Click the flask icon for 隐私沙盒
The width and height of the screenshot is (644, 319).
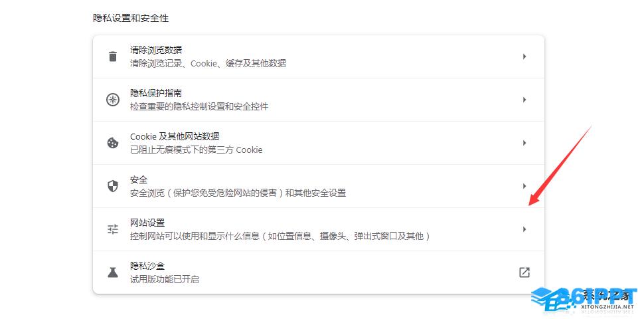[x=113, y=272]
